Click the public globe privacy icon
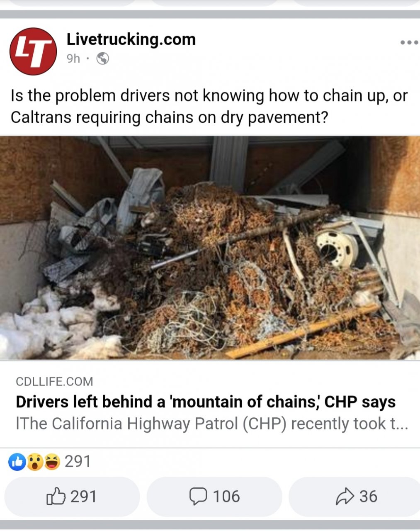Screen dimensions: 420x531 (102, 58)
